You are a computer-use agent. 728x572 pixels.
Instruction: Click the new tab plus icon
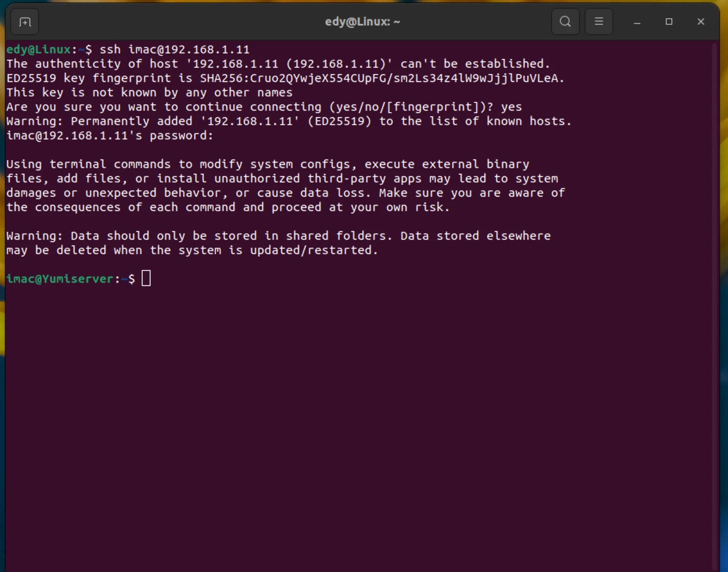tap(24, 22)
